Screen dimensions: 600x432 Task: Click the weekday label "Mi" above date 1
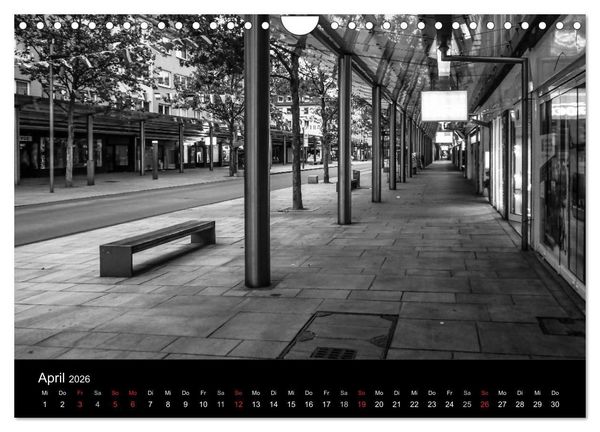[45, 393]
